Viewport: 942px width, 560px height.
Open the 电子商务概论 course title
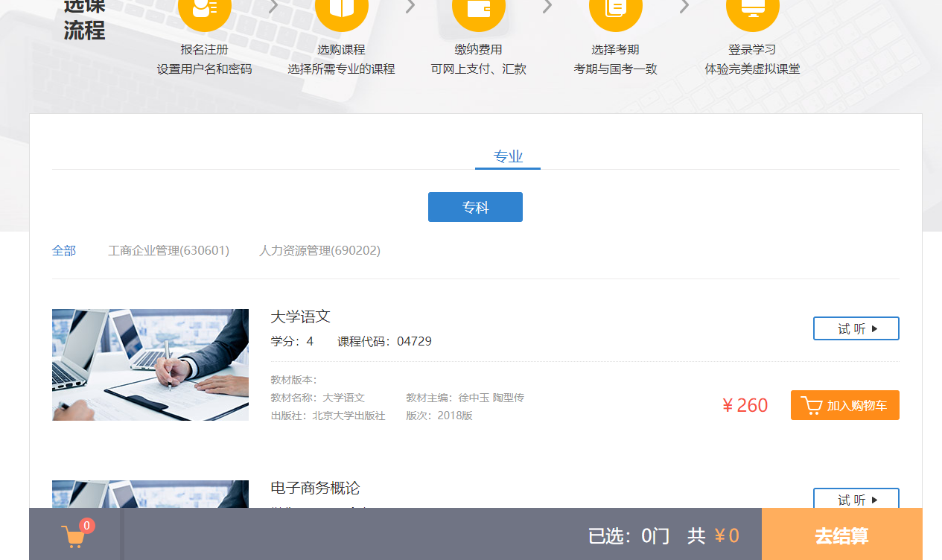pos(315,488)
